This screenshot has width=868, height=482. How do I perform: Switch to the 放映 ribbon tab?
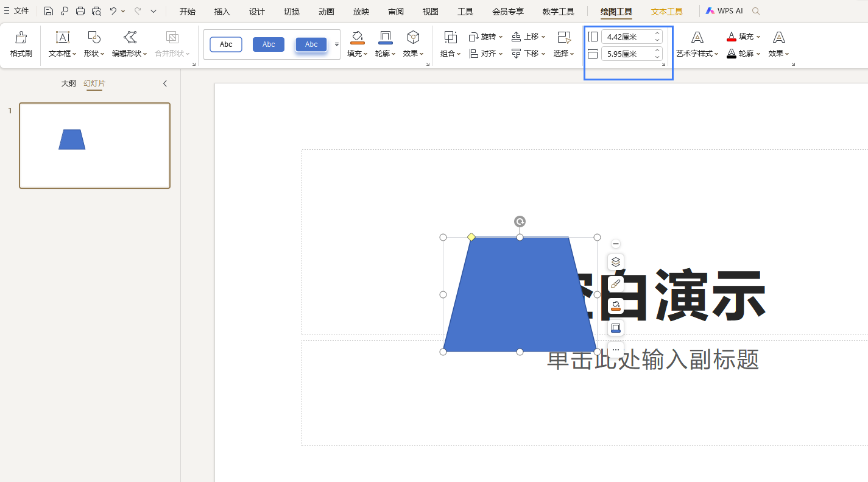(x=361, y=12)
